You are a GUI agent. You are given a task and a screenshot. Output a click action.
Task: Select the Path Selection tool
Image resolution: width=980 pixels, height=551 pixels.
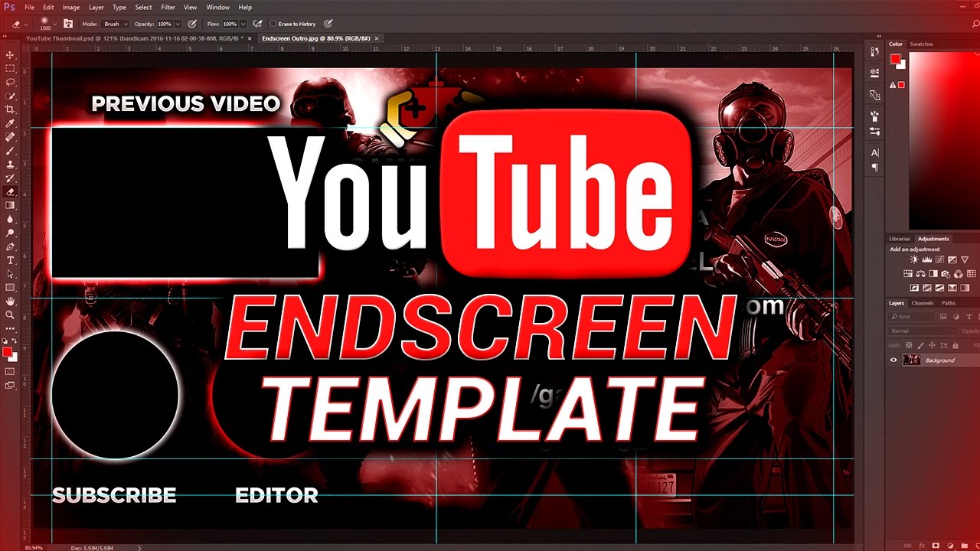pos(10,274)
